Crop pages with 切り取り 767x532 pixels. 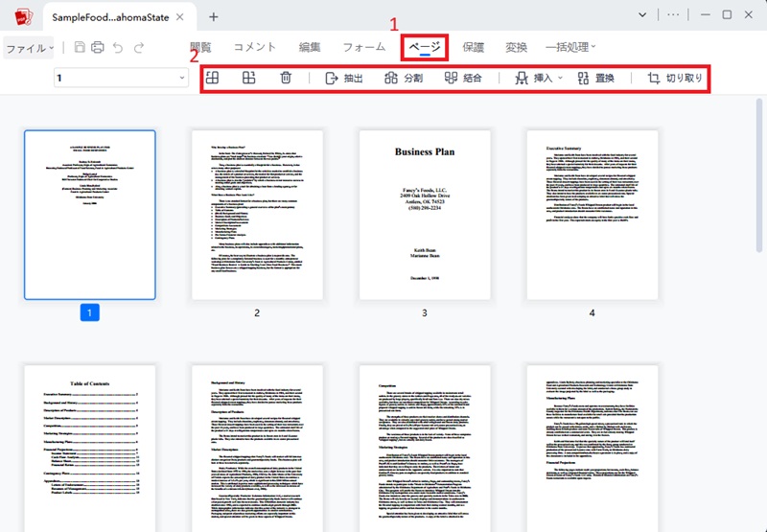tap(675, 79)
